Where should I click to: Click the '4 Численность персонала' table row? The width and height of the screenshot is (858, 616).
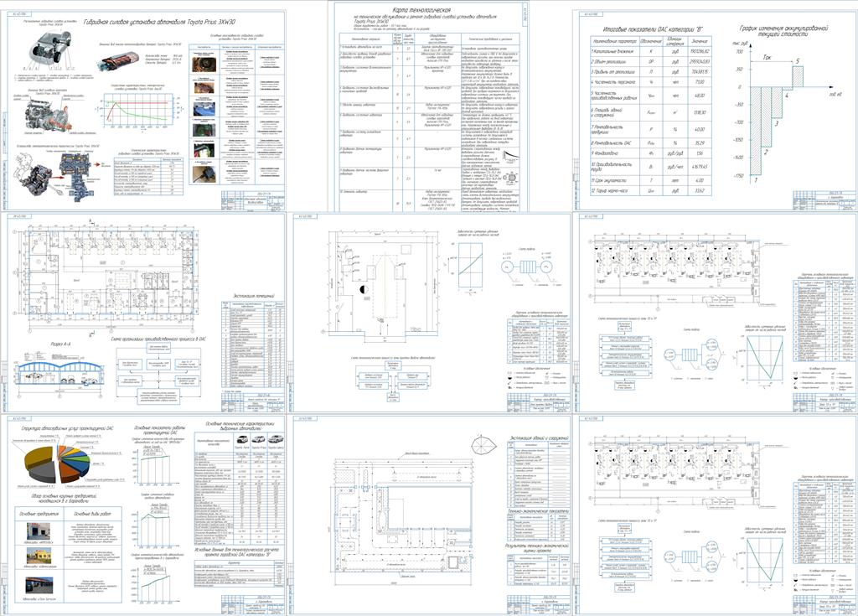pyautogui.click(x=650, y=82)
